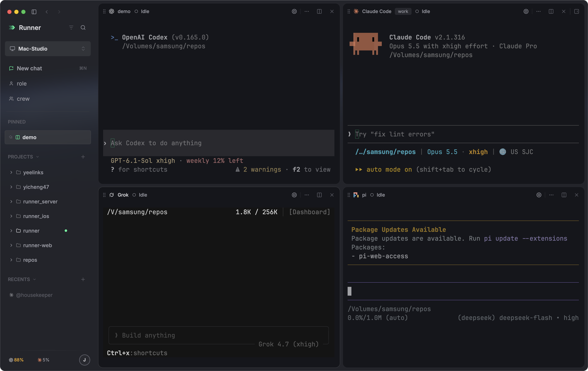Click the target icon in demo pane

[294, 12]
